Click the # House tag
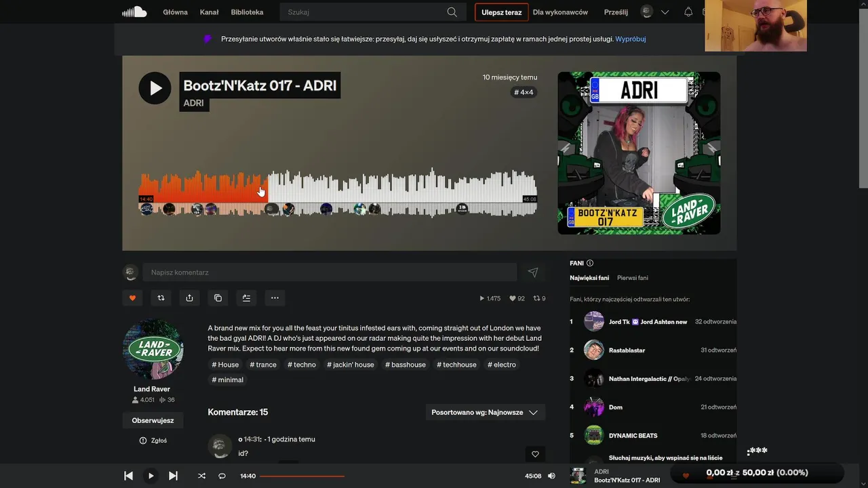Image resolution: width=868 pixels, height=488 pixels. coord(225,365)
